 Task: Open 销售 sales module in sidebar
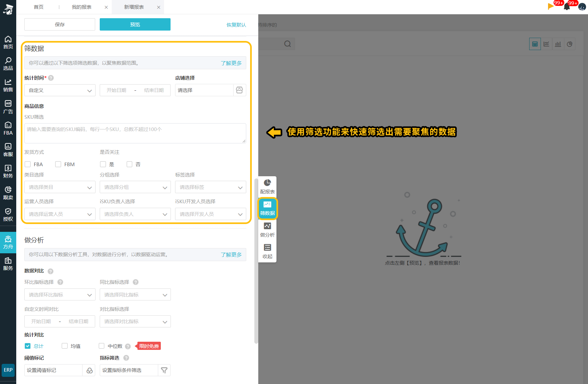[8, 86]
